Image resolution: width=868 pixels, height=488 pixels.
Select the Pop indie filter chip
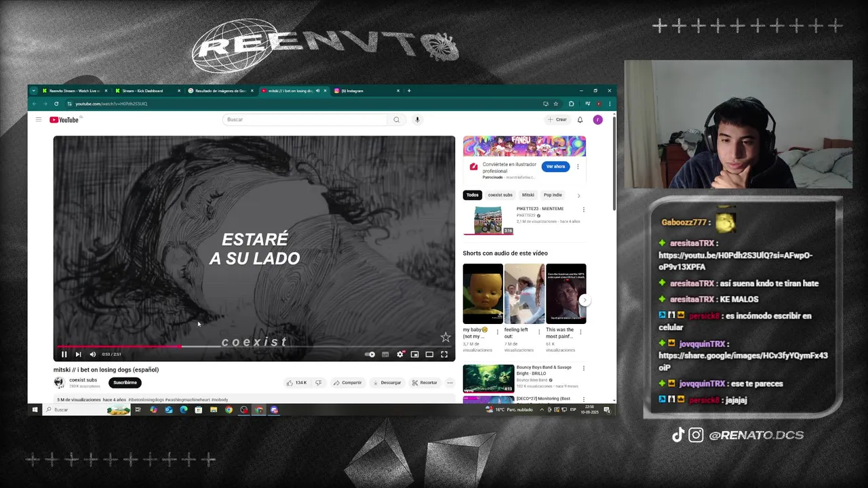pyautogui.click(x=553, y=195)
